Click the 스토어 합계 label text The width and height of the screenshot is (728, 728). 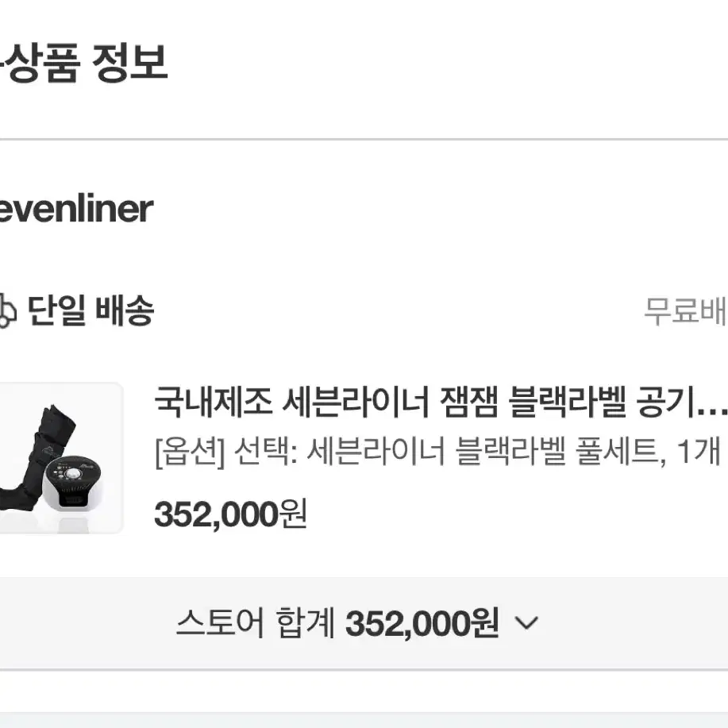point(256,623)
